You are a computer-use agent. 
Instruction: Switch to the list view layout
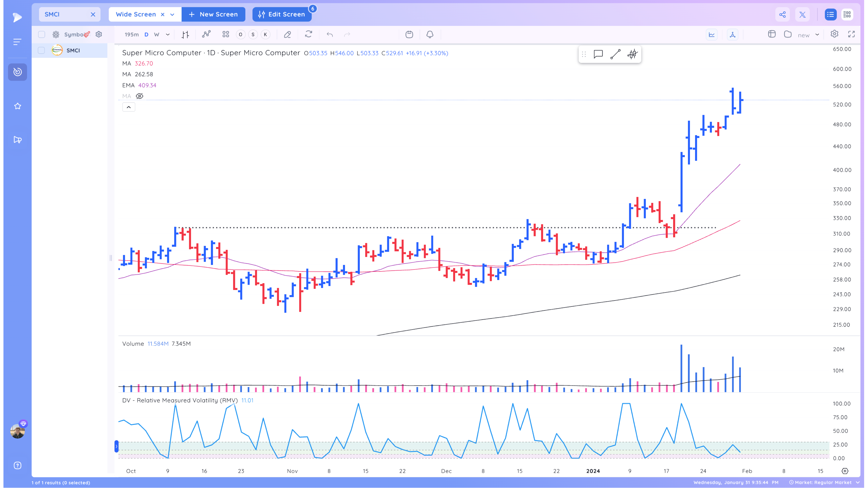click(x=830, y=14)
